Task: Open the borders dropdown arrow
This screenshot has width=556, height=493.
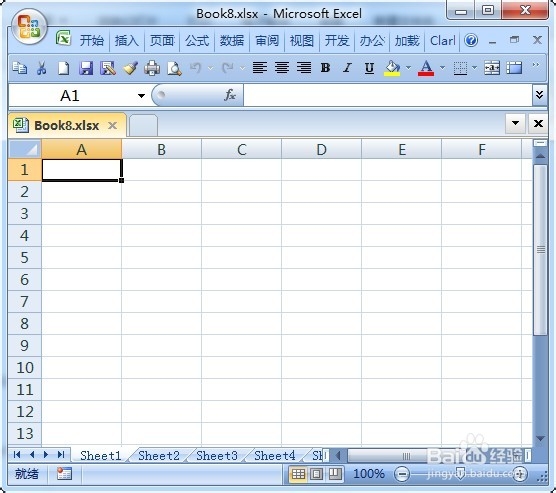Action: (474, 67)
